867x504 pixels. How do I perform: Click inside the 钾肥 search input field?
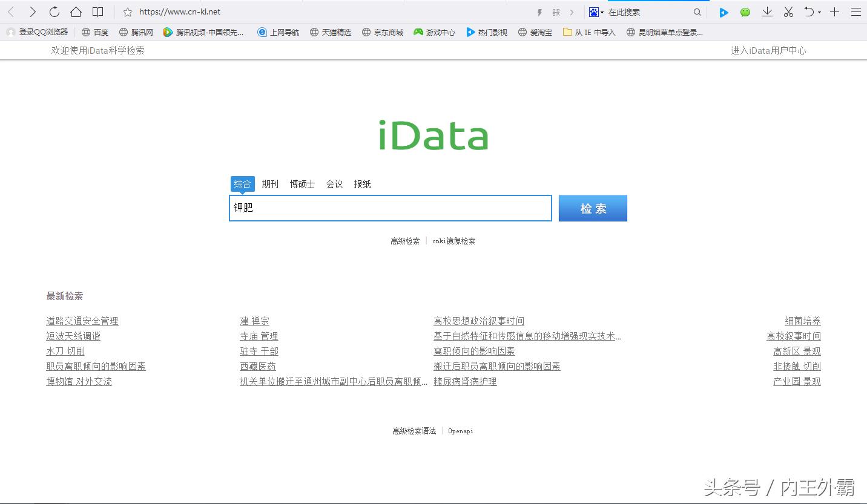click(x=390, y=208)
